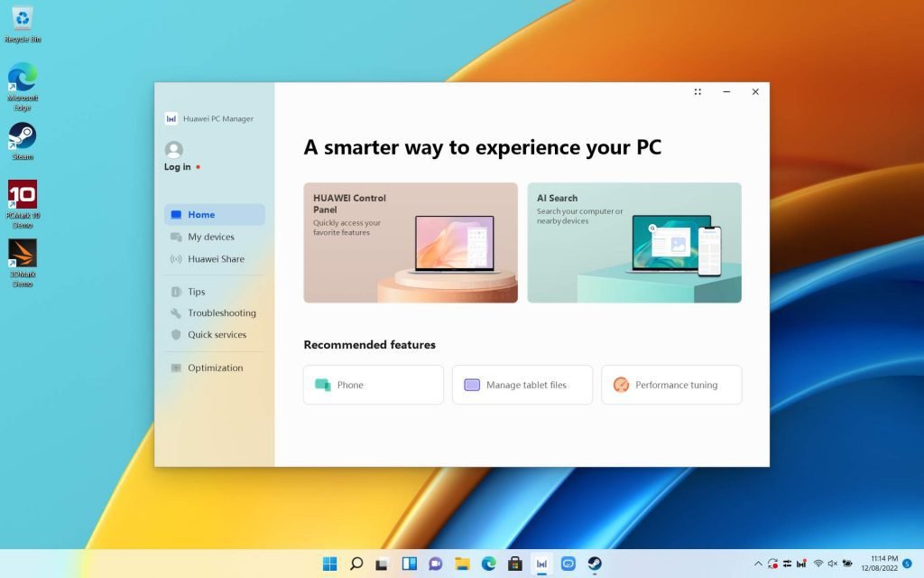The image size is (924, 578).
Task: Click the double-arrow tray icon
Action: [787, 564]
